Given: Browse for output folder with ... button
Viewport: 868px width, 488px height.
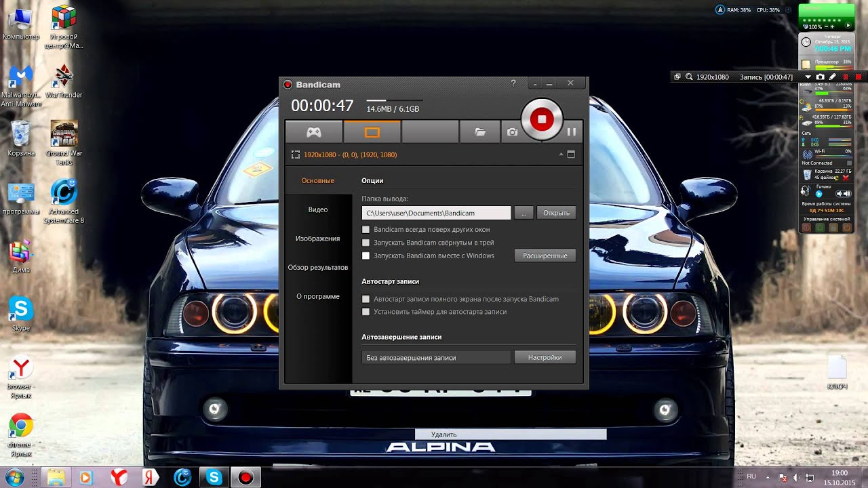Looking at the screenshot, I should pos(524,213).
